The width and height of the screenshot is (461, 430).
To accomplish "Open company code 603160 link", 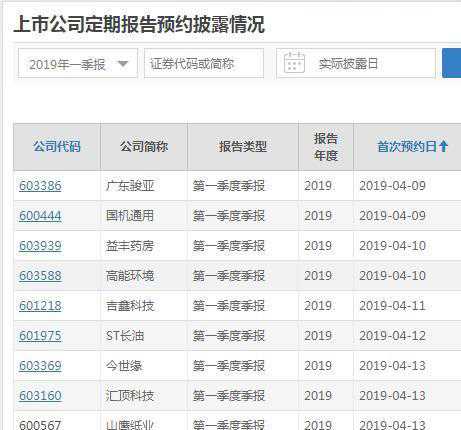I will point(40,396).
